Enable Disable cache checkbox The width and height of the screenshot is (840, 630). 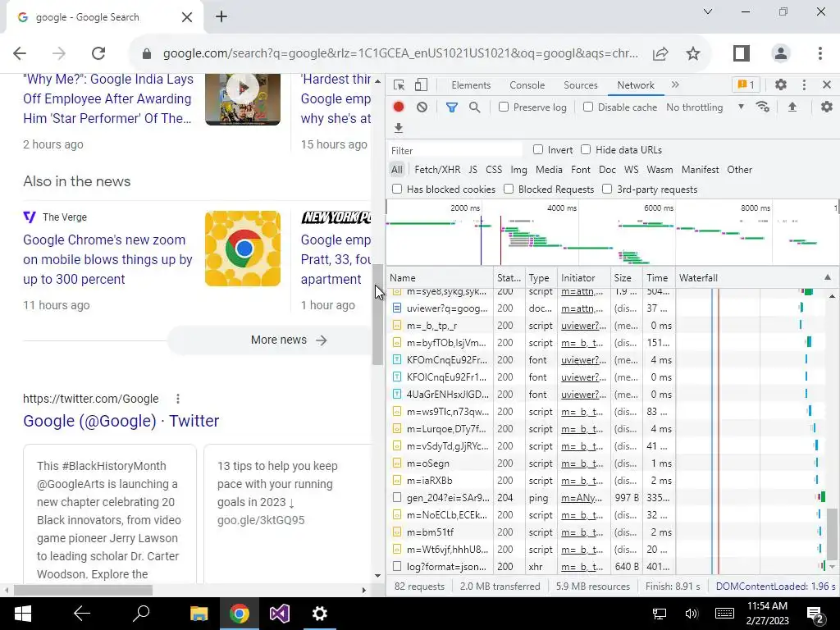tap(588, 107)
